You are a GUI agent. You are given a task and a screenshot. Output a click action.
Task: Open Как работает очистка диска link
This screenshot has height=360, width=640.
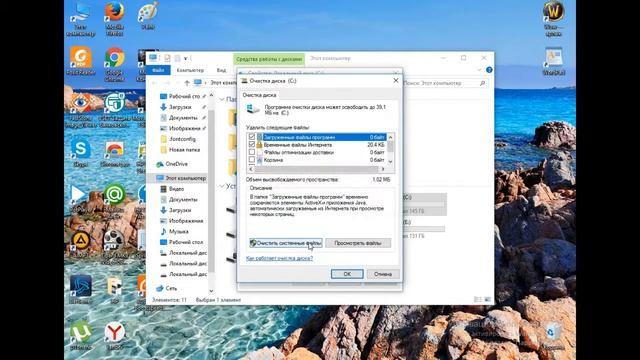point(280,258)
